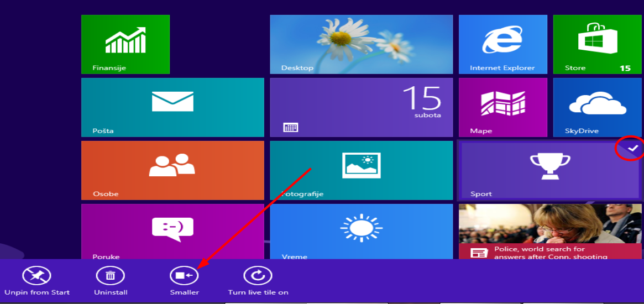Screen dimensions: 644x304
Task: Click the Store update count 15
Action: (625, 68)
